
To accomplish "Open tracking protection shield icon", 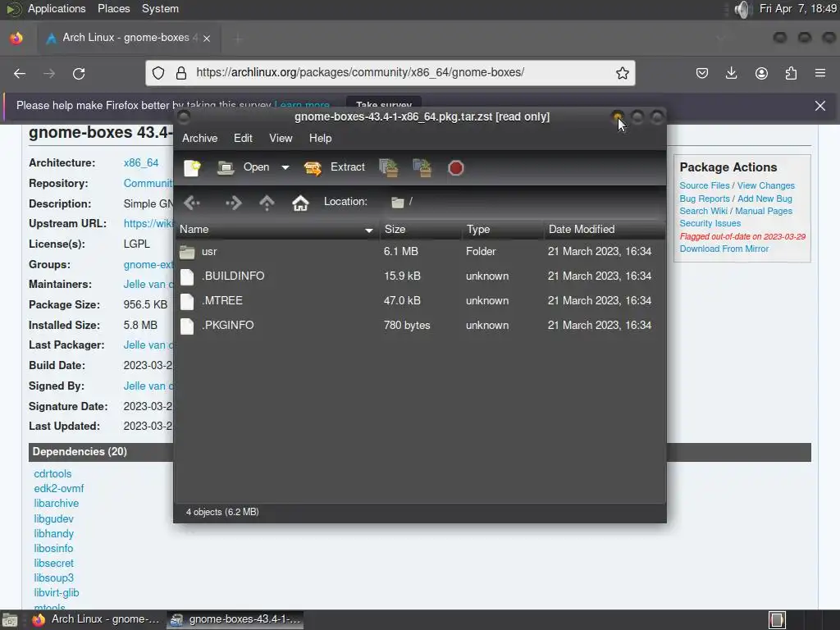I will 158,73.
